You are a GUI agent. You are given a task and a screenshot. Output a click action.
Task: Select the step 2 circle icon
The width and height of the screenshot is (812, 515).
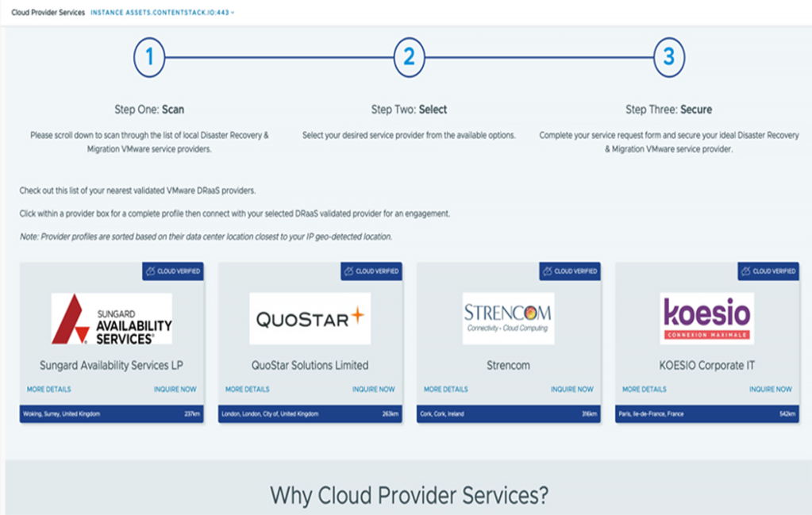click(x=409, y=57)
